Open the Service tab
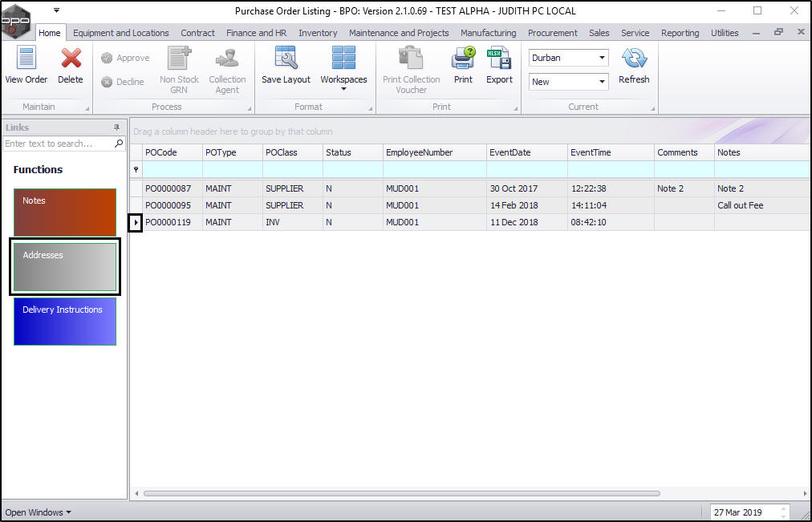812x522 pixels. click(635, 33)
